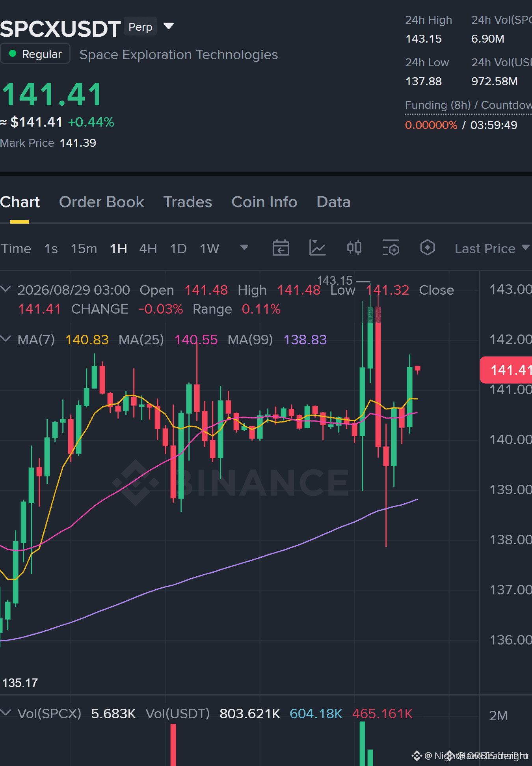Click the 24h Low value 137.88
The height and width of the screenshot is (766, 532).
pos(424,81)
